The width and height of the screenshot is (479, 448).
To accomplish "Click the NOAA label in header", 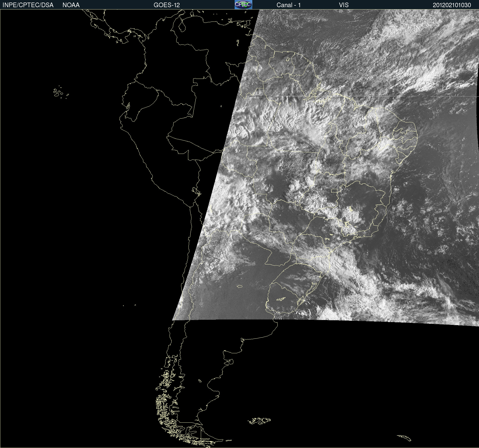I will 71,5.
